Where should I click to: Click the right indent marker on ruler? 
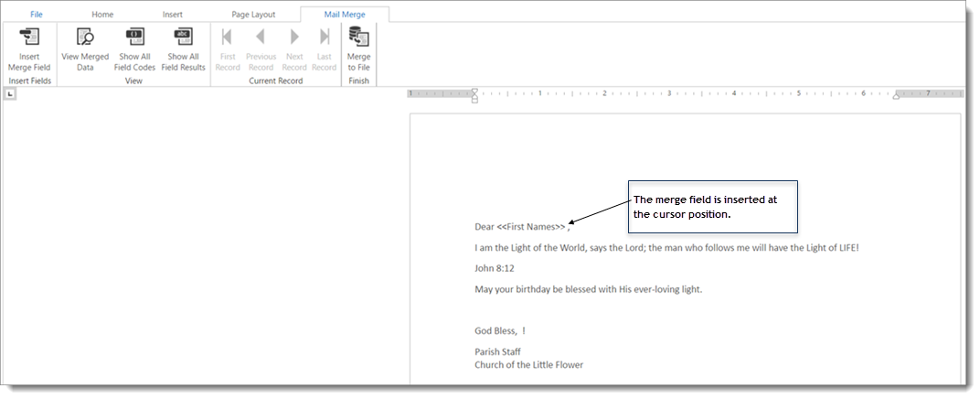click(896, 96)
